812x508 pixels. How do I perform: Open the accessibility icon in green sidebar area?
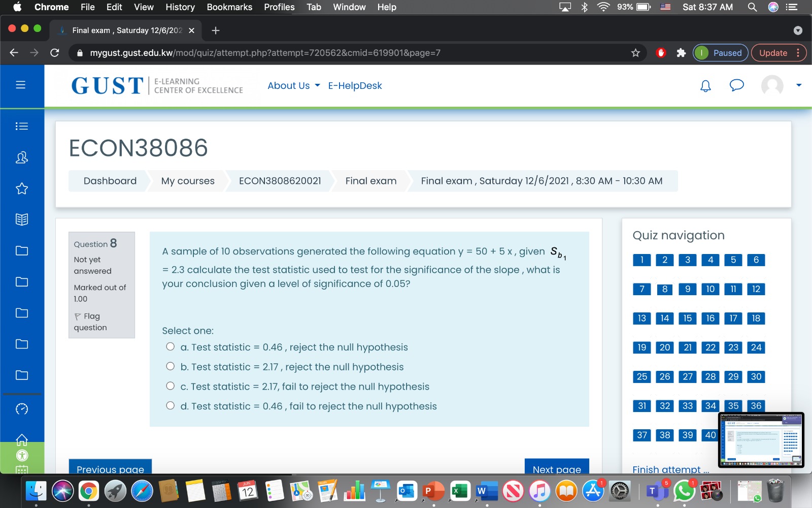tap(22, 456)
